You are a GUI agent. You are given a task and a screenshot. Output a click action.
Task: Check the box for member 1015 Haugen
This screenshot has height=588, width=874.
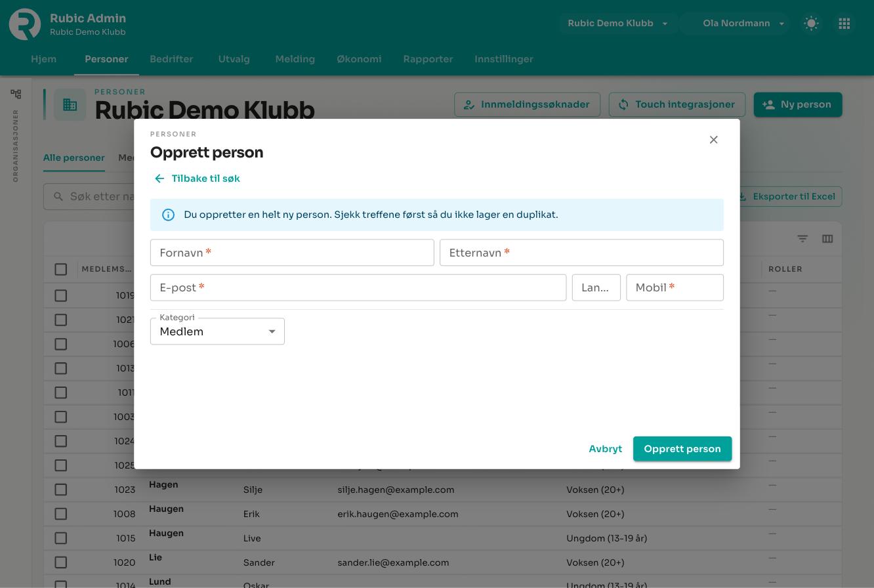tap(61, 538)
